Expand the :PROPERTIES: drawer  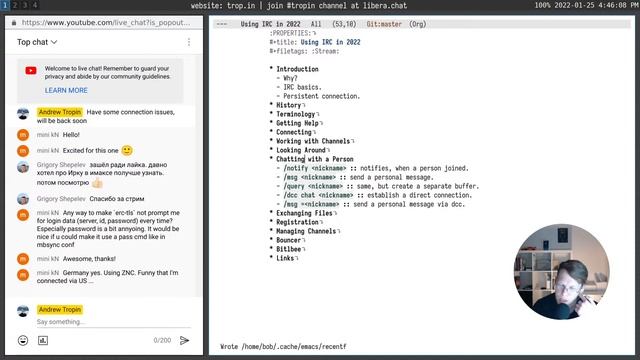[293, 33]
